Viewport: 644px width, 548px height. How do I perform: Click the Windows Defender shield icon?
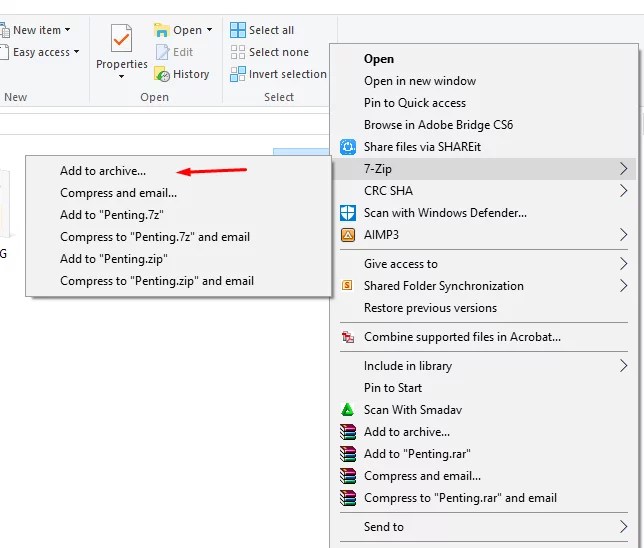click(x=348, y=213)
